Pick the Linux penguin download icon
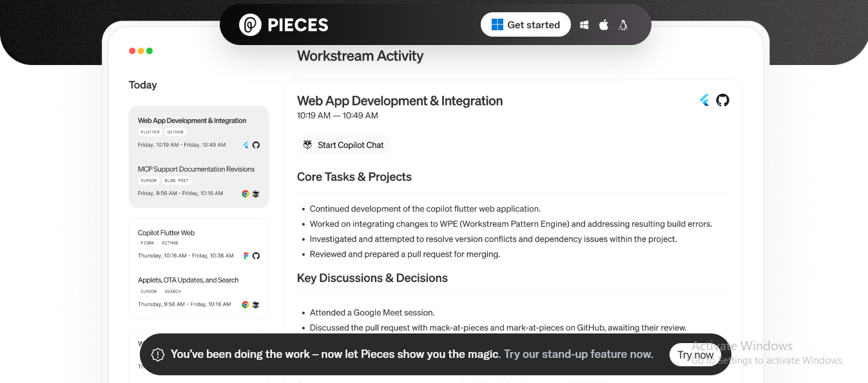 [x=623, y=25]
